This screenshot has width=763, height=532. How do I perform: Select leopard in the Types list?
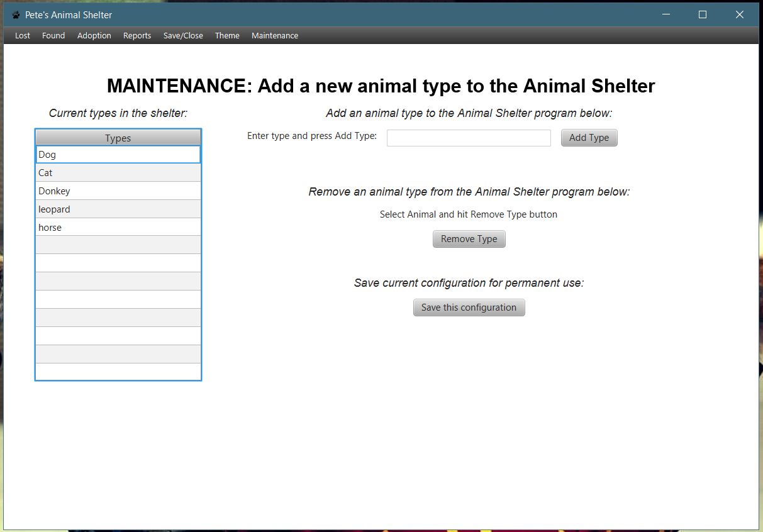(117, 209)
